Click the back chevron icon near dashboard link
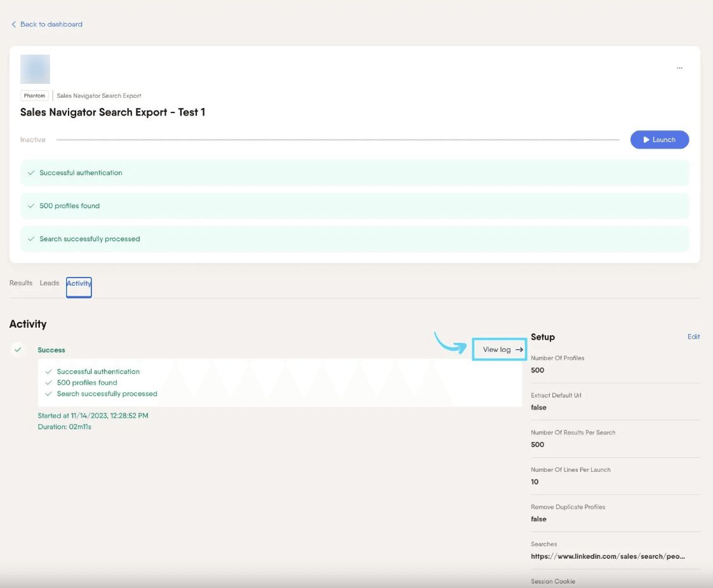This screenshot has height=588, width=713. pos(13,24)
